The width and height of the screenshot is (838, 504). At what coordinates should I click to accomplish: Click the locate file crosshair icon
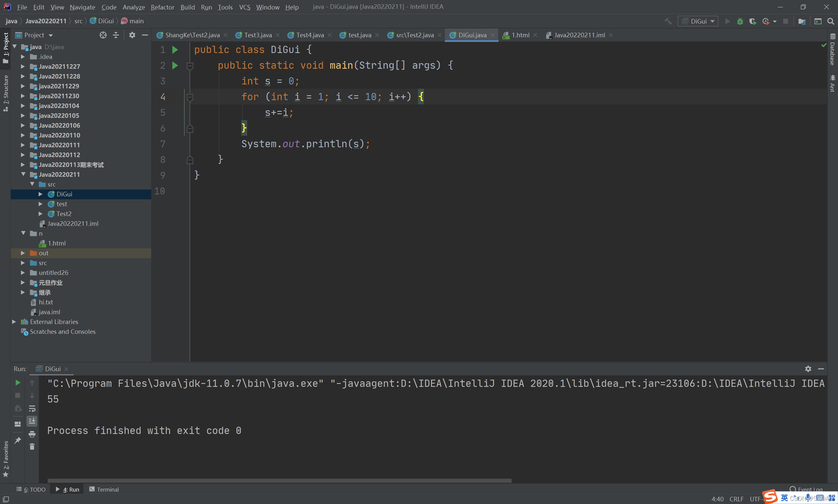point(103,35)
